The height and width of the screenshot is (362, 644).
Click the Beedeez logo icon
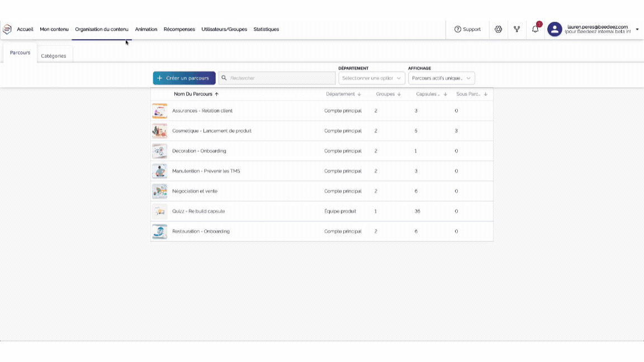tap(7, 29)
